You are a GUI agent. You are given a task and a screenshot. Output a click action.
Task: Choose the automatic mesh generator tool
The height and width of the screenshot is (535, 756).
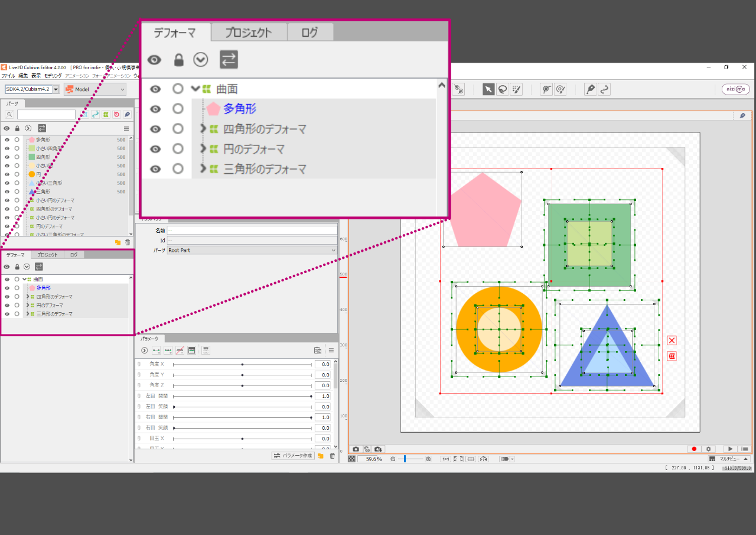[561, 89]
